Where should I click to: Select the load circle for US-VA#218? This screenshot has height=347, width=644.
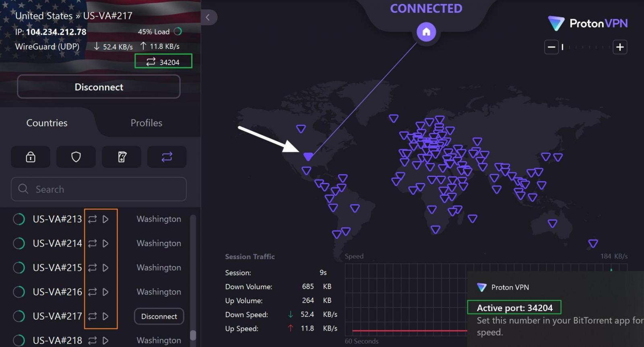(x=19, y=341)
